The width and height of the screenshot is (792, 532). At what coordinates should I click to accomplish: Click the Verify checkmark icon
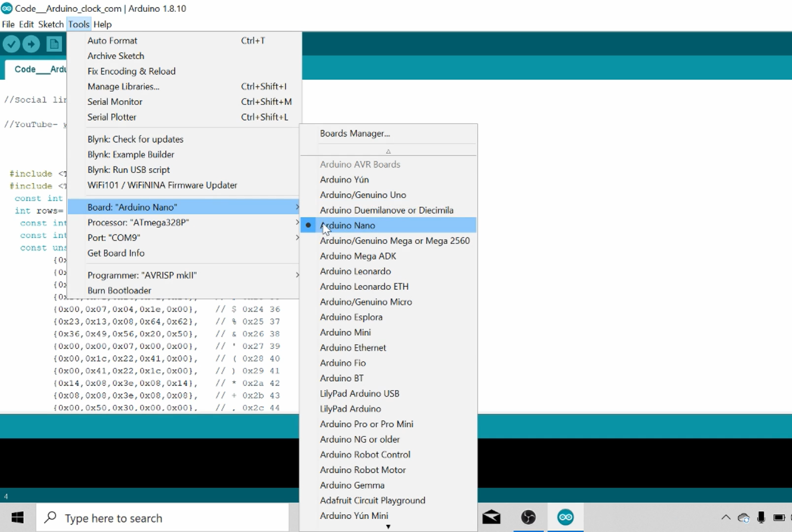[x=11, y=44]
